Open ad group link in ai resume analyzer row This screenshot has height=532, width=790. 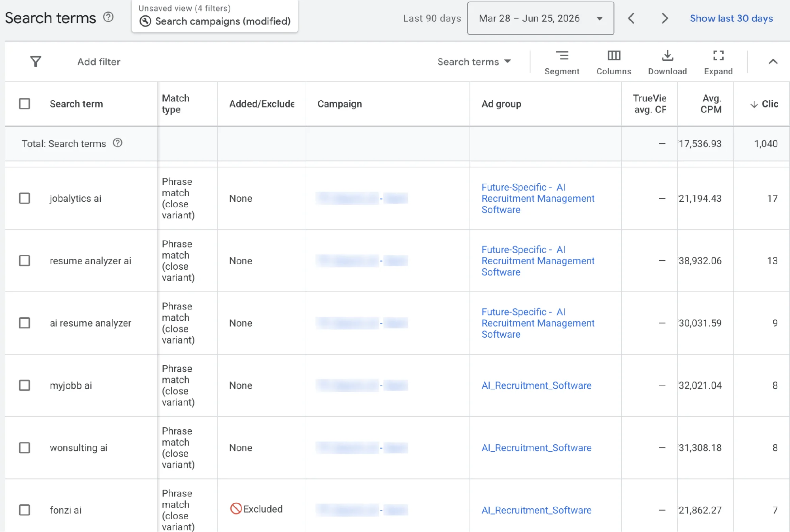pos(537,323)
